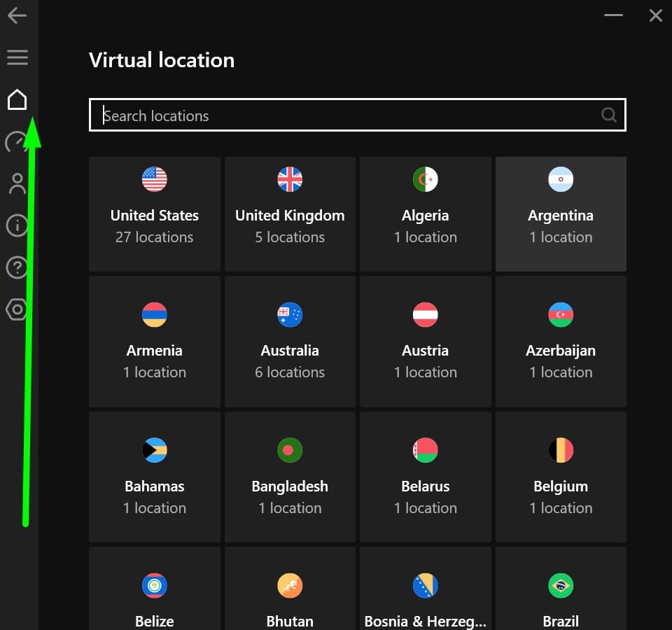Open the speed test gauge icon

15,142
